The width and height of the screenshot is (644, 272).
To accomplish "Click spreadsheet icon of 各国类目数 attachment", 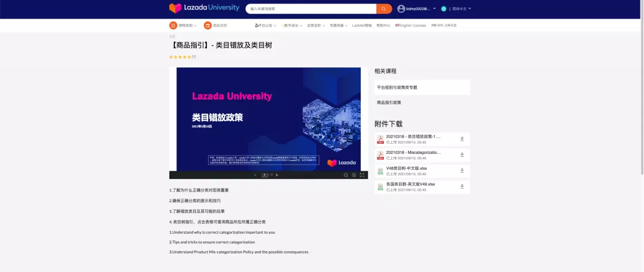I will tap(380, 187).
